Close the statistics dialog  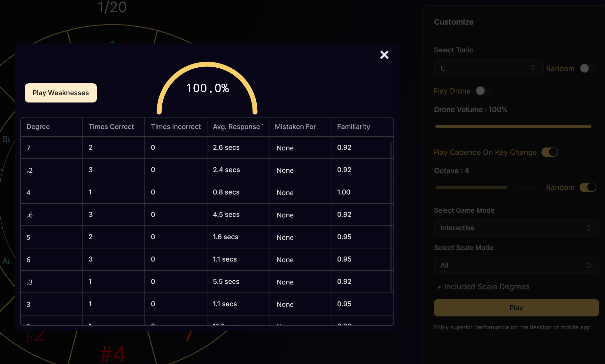[x=384, y=55]
